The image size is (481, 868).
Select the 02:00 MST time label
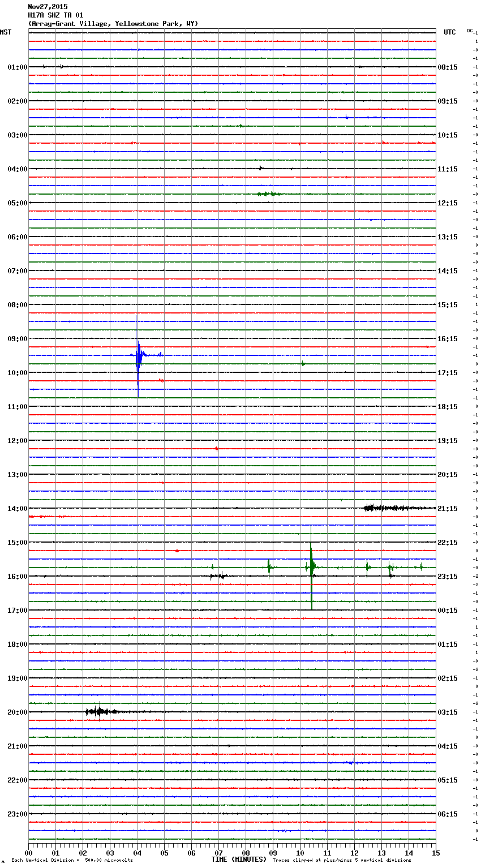pos(17,101)
